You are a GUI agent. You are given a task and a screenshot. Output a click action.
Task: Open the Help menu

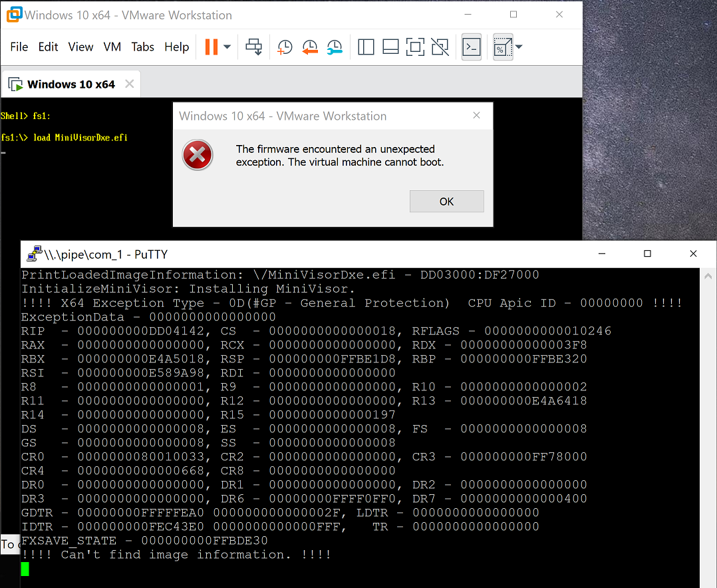pyautogui.click(x=176, y=47)
